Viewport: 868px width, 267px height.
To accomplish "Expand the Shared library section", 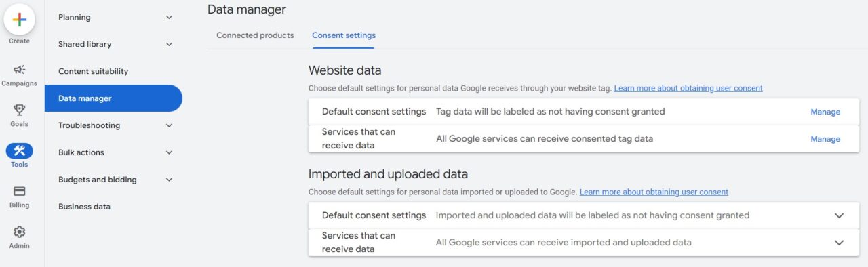I will (170, 44).
